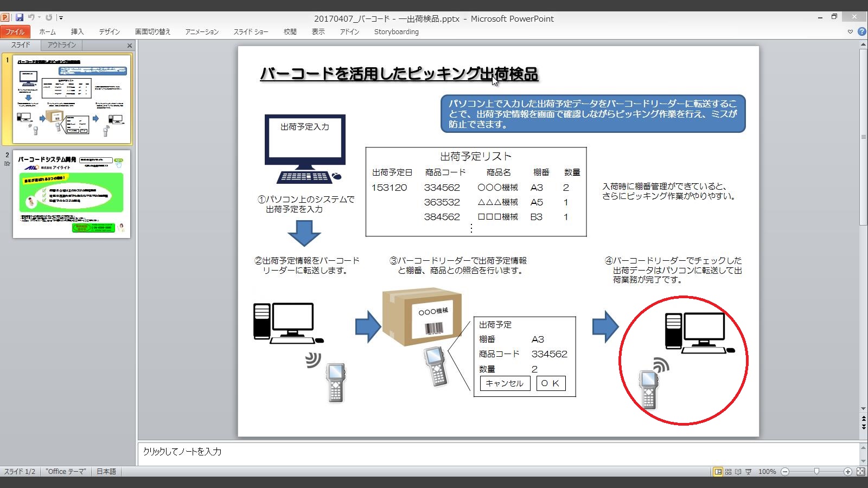Click the Save icon in quick access toolbar
This screenshot has width=868, height=488.
tap(20, 18)
